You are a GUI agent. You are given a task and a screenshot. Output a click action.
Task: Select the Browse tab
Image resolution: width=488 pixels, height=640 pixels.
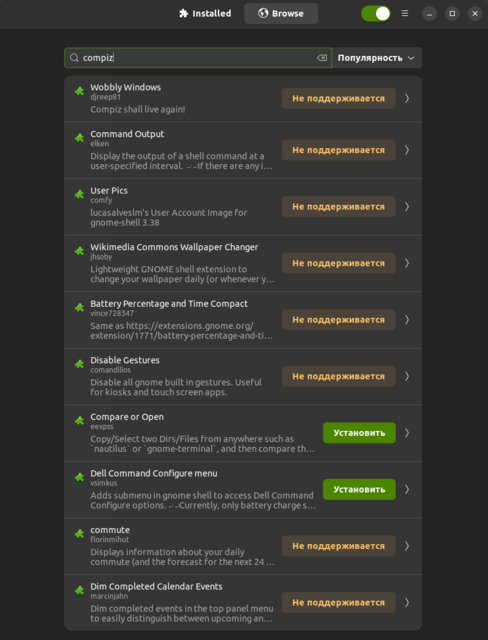click(281, 13)
